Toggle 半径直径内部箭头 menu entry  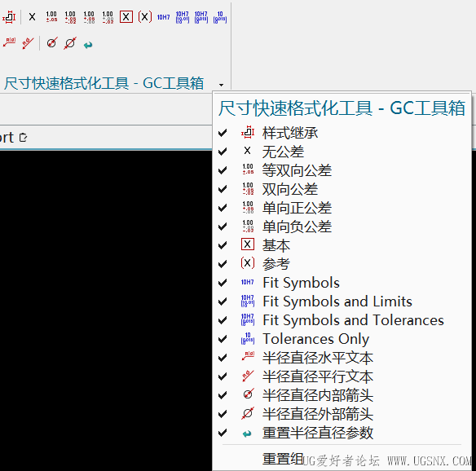342,395
